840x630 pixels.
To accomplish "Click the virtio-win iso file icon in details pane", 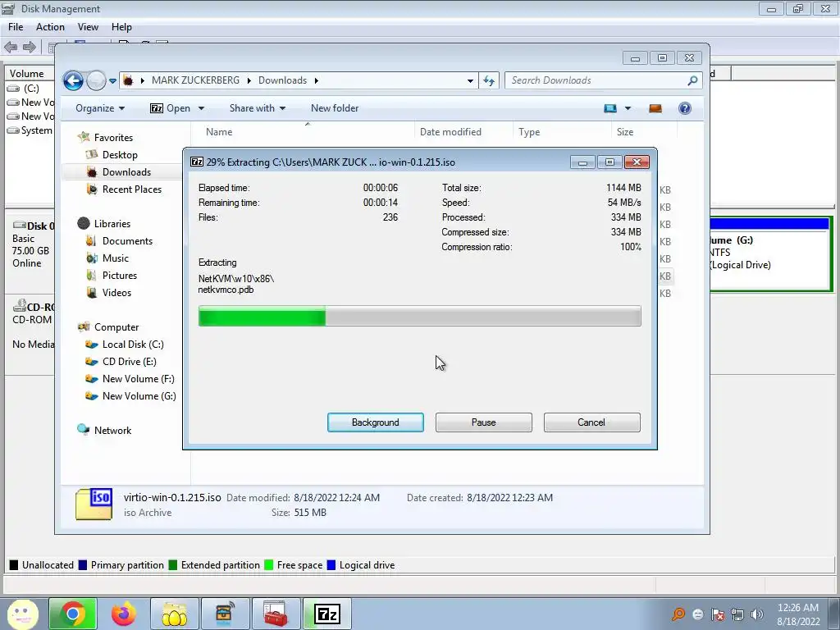I will point(94,504).
